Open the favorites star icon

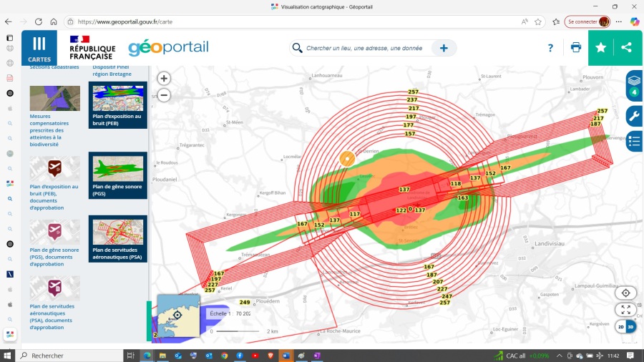coord(601,48)
